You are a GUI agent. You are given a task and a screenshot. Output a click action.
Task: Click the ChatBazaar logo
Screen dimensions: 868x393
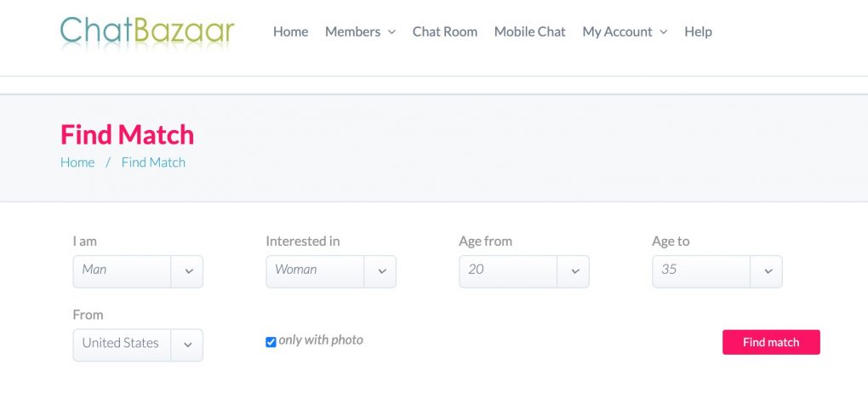click(x=147, y=31)
